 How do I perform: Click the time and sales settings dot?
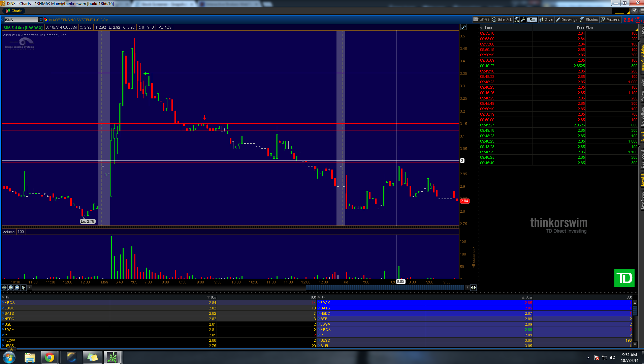[481, 28]
